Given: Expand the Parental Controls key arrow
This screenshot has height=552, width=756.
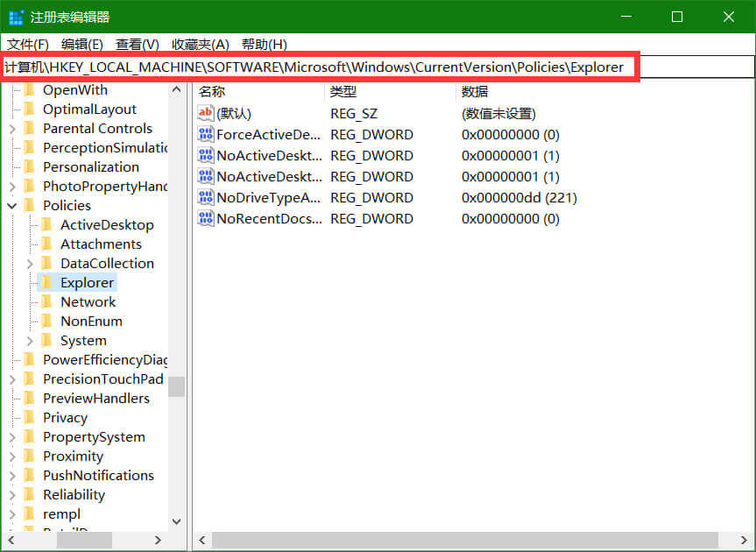Looking at the screenshot, I should [x=12, y=129].
